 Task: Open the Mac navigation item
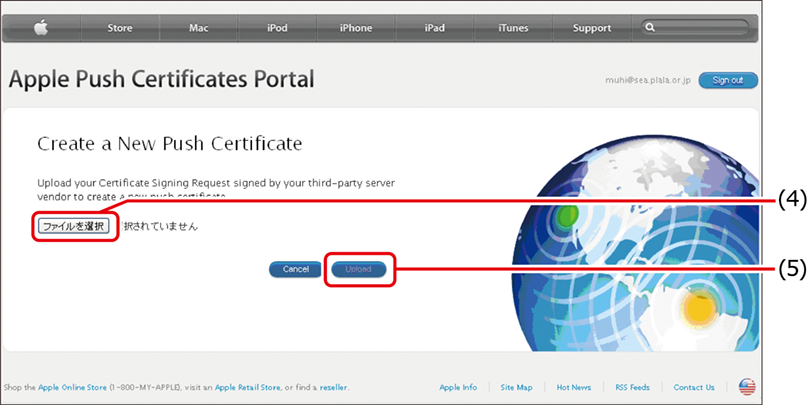198,28
